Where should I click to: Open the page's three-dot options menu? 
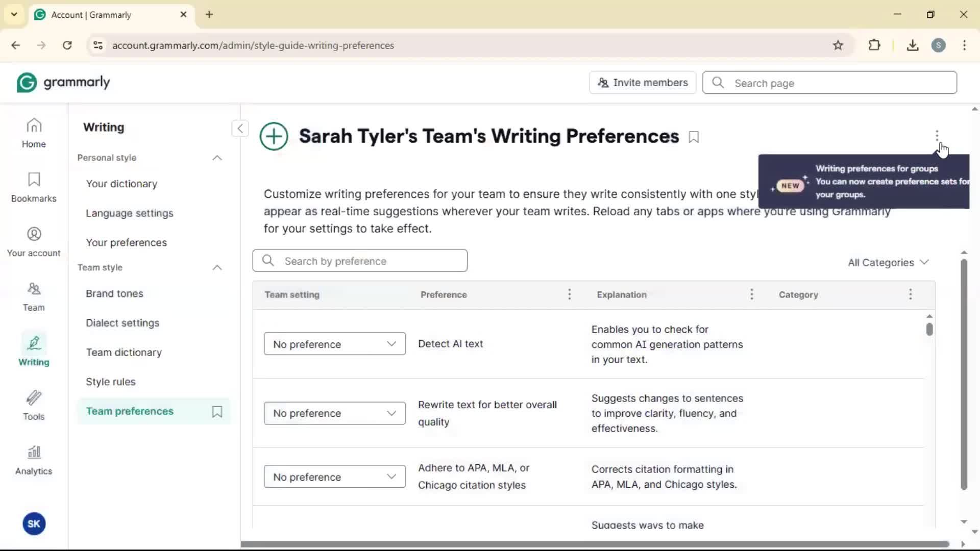pyautogui.click(x=937, y=135)
